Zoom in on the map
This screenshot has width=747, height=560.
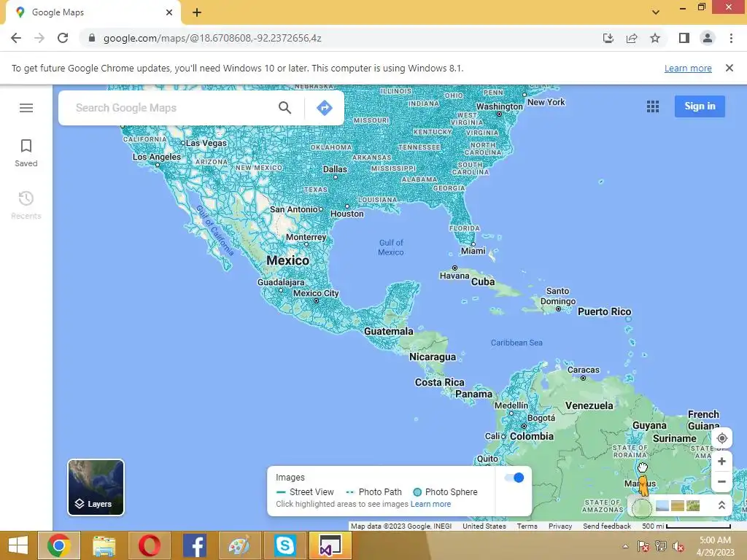pos(721,461)
